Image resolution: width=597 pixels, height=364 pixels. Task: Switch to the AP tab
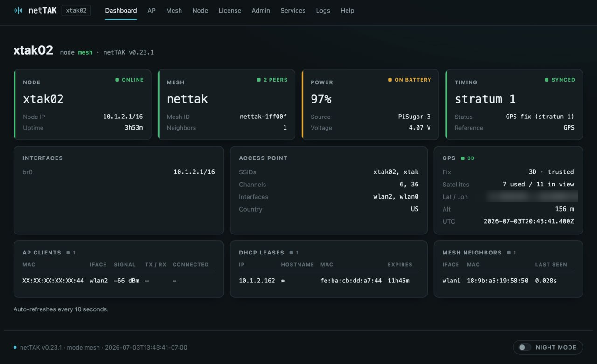152,10
